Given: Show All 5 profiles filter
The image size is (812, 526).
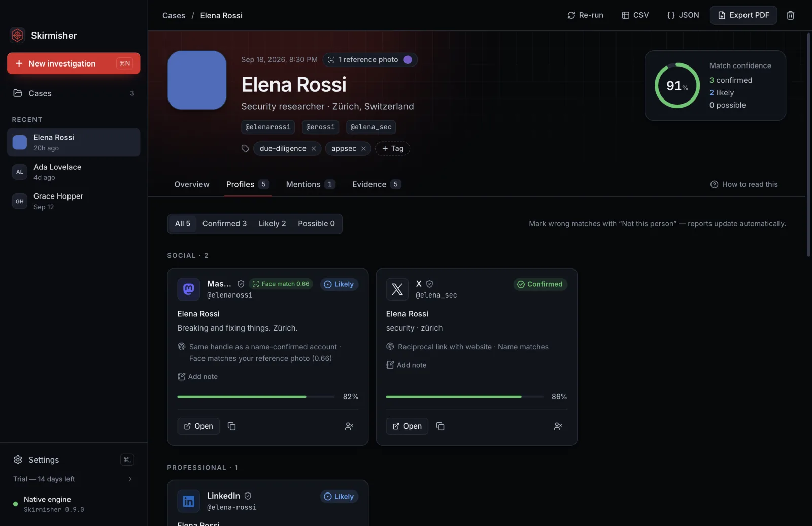Looking at the screenshot, I should click(183, 223).
